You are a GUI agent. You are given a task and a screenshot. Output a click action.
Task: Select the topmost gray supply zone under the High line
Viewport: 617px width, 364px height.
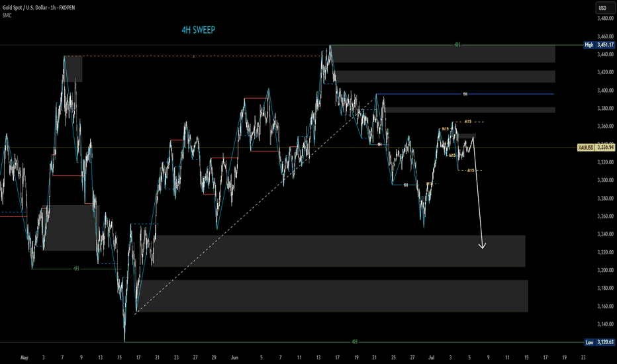point(443,54)
